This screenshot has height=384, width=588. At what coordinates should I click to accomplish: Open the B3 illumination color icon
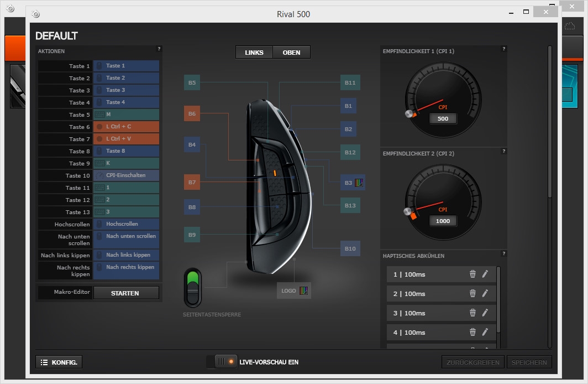359,183
